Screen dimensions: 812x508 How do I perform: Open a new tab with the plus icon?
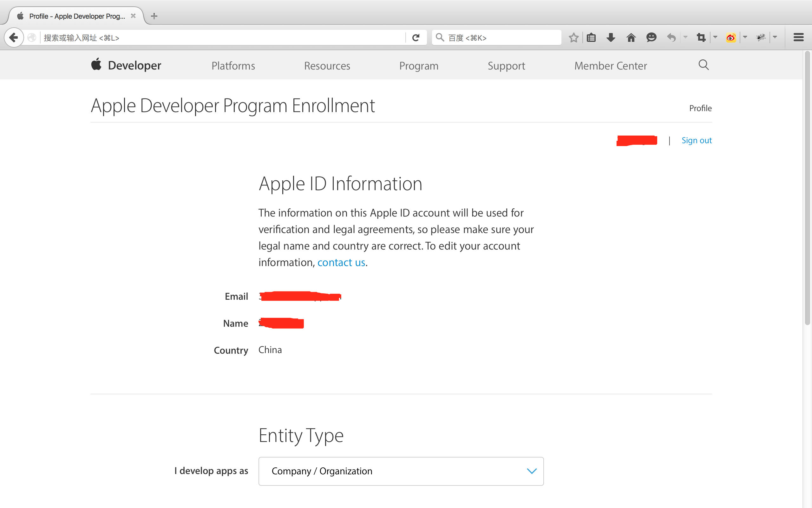click(x=154, y=16)
